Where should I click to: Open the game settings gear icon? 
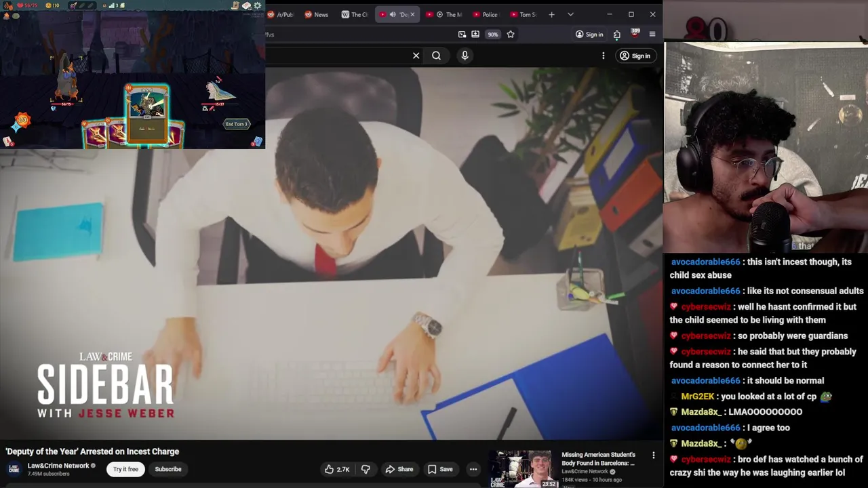(258, 5)
